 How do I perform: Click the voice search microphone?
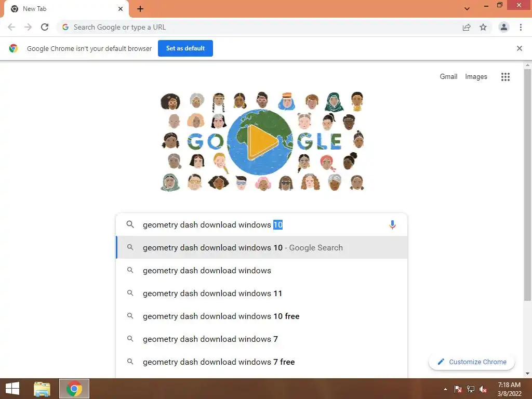pyautogui.click(x=393, y=224)
